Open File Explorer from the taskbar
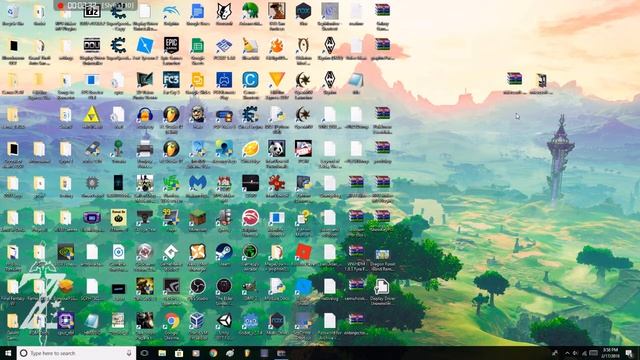 (162, 353)
